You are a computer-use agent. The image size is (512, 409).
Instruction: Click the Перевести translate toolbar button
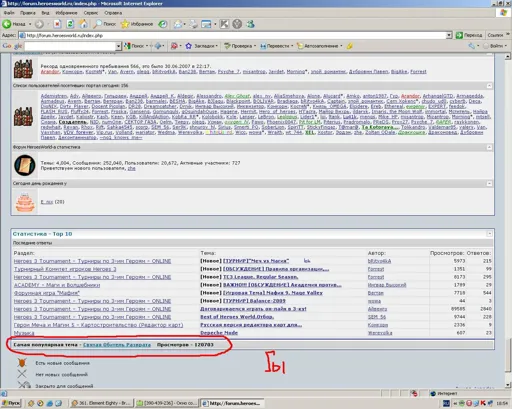276,46
